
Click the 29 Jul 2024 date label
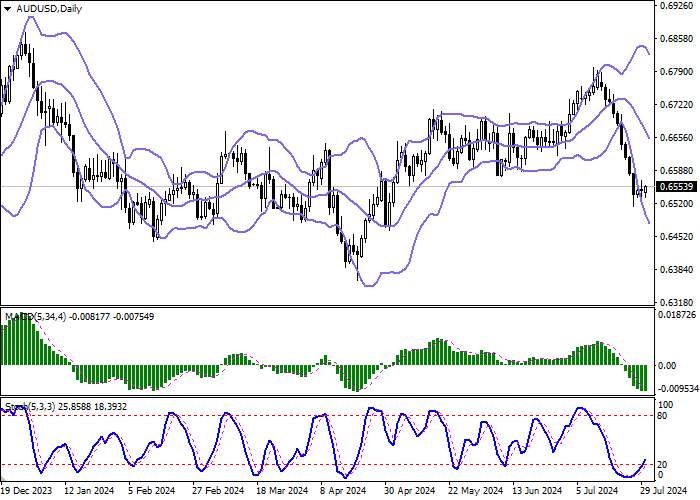[x=662, y=491]
